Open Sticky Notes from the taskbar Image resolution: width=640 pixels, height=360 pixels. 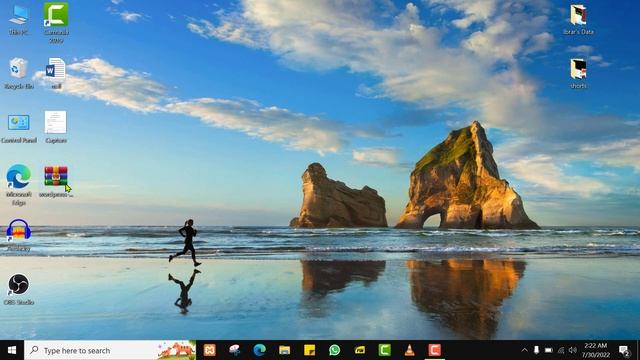309,350
